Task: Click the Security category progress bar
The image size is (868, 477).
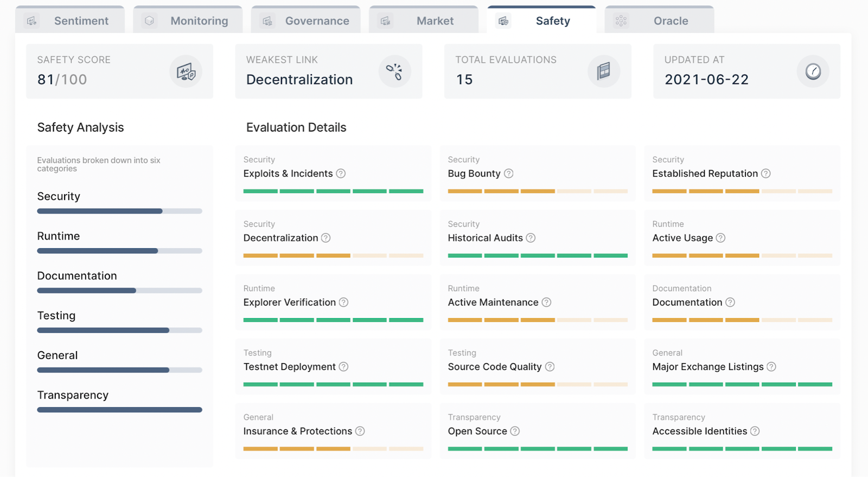Action: 119,211
